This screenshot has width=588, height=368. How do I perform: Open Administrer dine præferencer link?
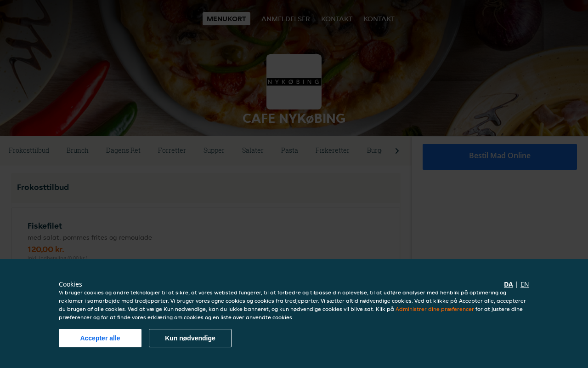[x=435, y=309]
